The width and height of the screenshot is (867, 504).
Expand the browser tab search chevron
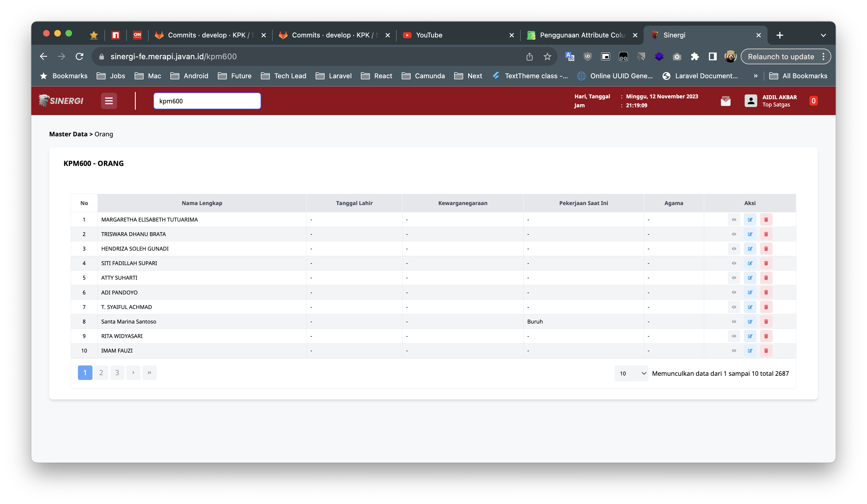823,35
